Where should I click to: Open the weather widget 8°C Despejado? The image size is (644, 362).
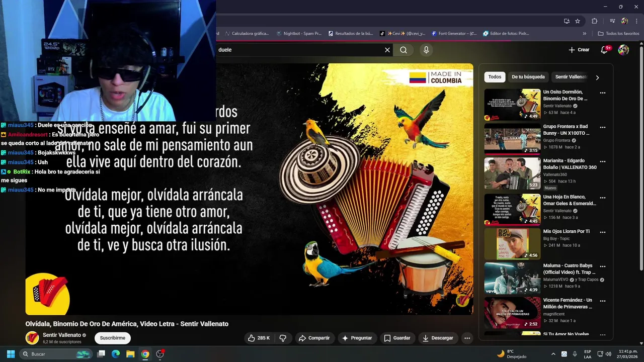512,354
